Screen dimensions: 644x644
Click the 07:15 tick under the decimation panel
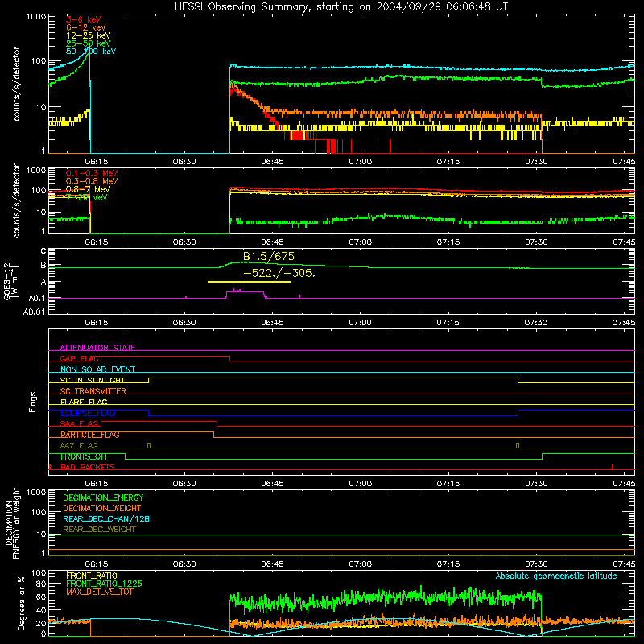pyautogui.click(x=448, y=564)
